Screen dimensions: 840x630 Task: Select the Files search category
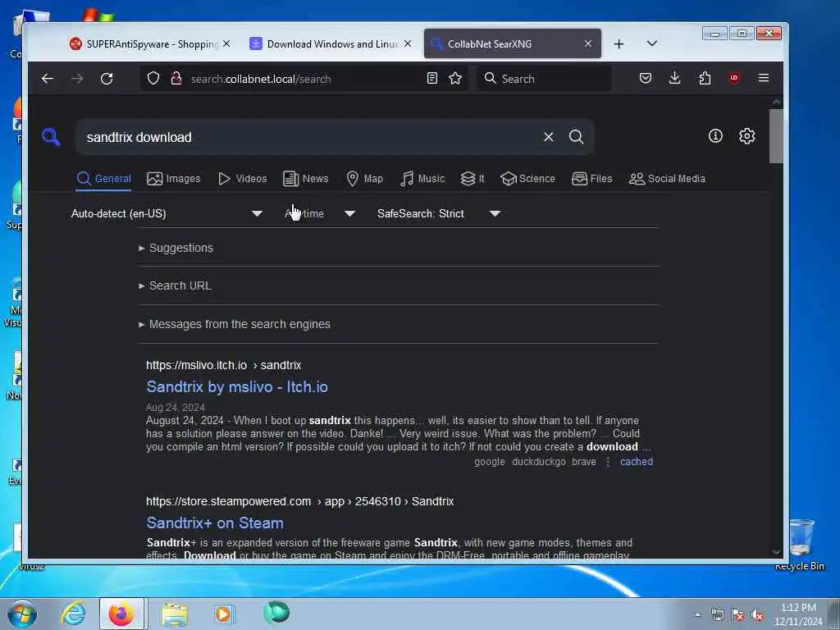pyautogui.click(x=592, y=178)
